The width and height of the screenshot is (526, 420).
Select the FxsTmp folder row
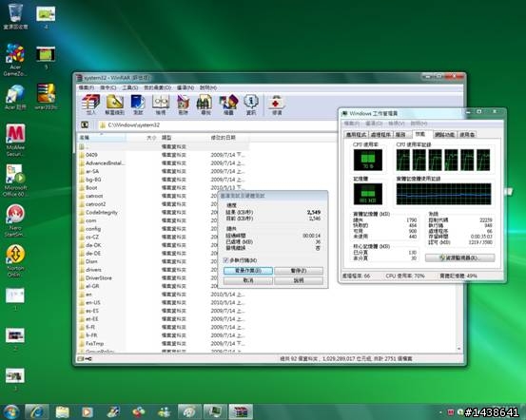coord(163,343)
